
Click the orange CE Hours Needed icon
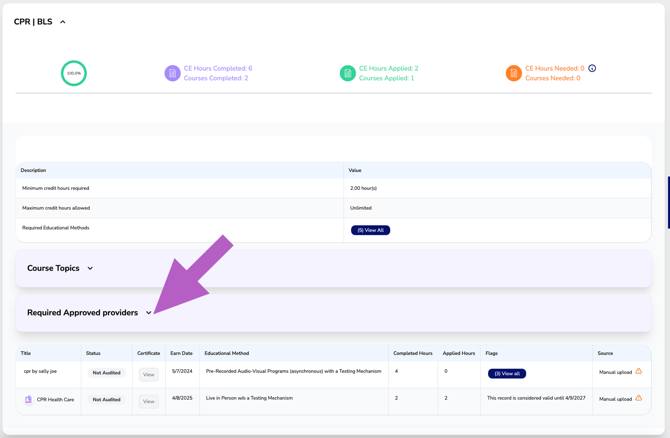coord(513,73)
